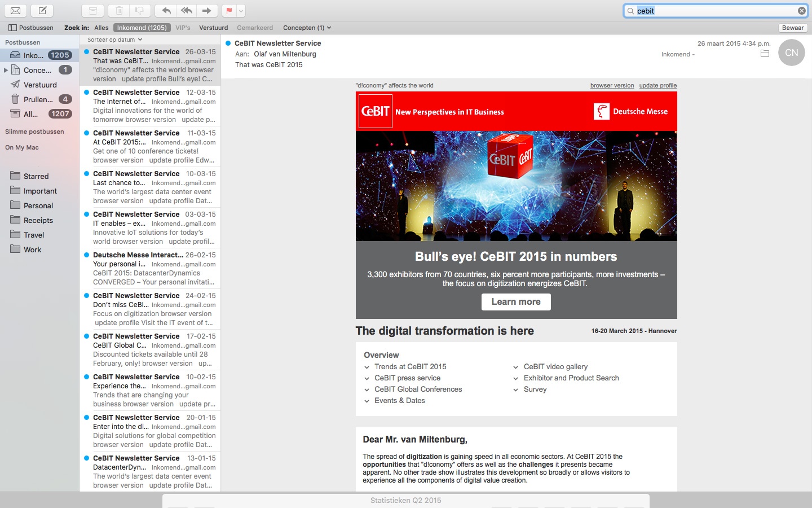
Task: Set search scope to Inkomend (1205)
Action: 142,28
